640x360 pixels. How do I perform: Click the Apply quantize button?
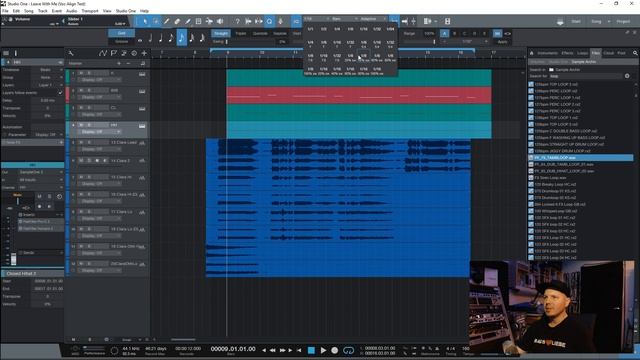502,42
